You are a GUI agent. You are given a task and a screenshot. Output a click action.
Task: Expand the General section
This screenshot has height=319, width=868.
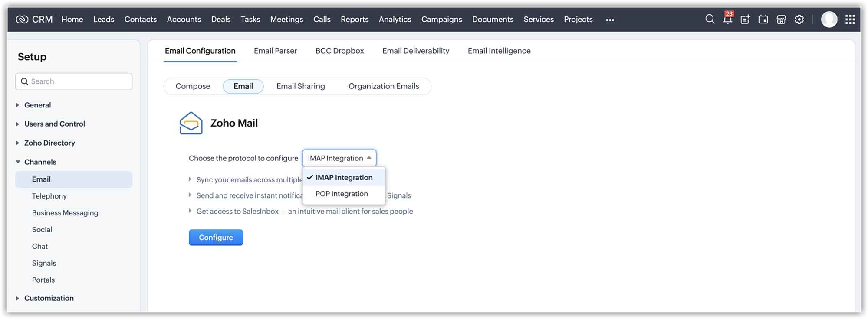17,105
